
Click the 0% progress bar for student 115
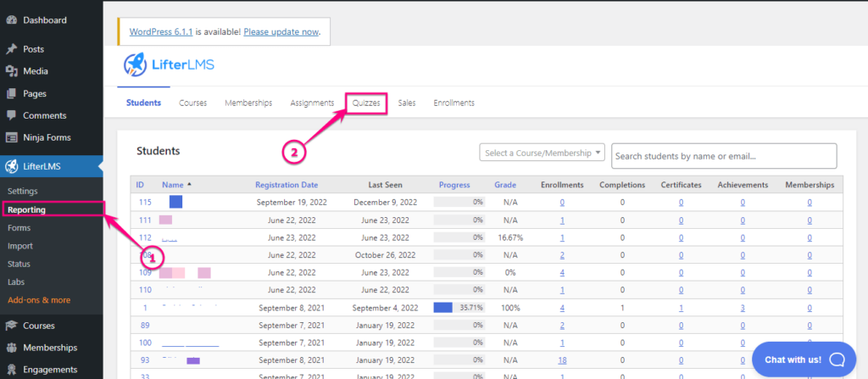pyautogui.click(x=459, y=203)
